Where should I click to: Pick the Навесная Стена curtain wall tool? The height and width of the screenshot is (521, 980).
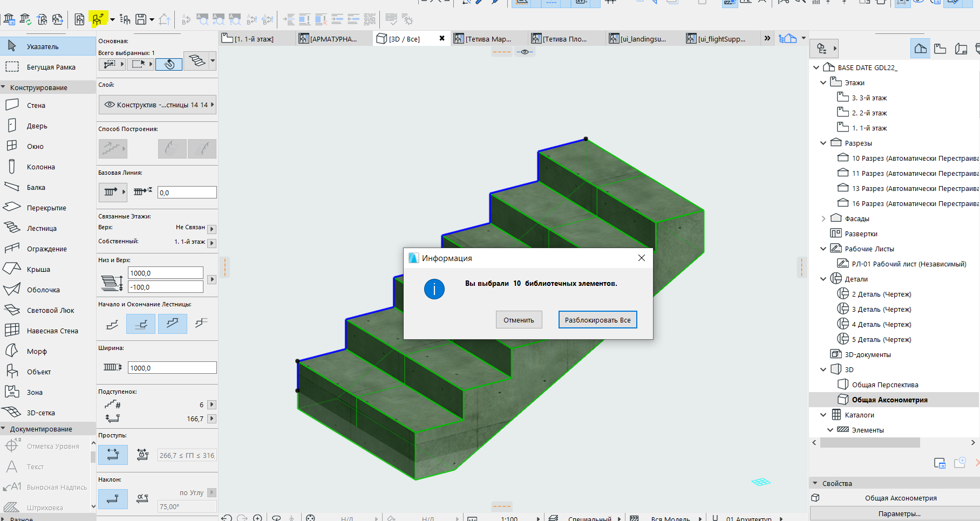(48, 331)
